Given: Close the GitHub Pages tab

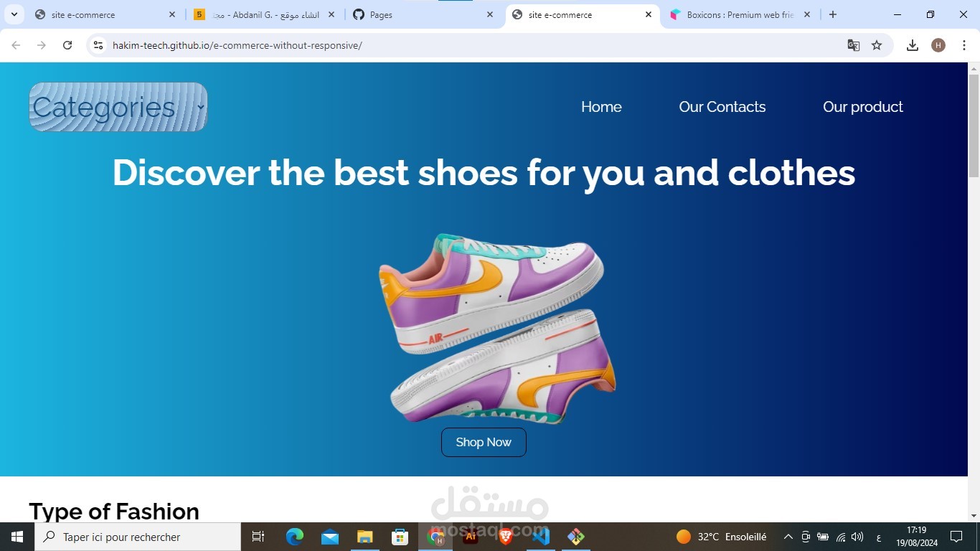Looking at the screenshot, I should tap(490, 14).
